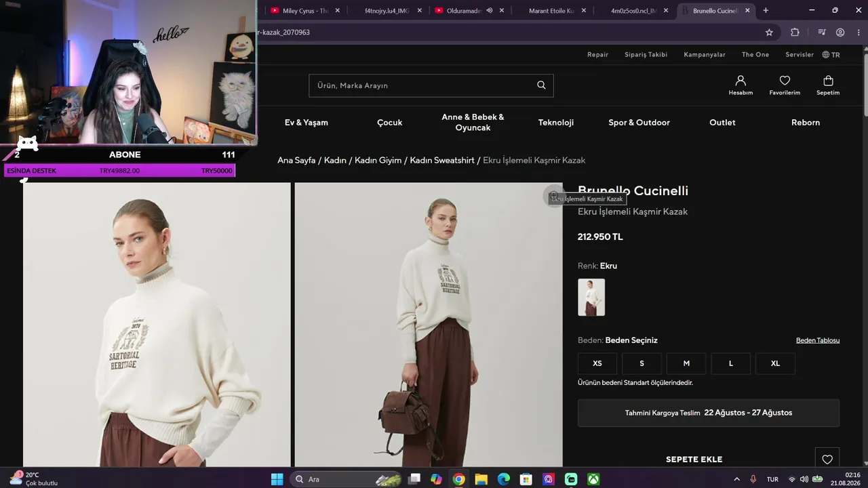The height and width of the screenshot is (488, 868).
Task: Open Sipariş Takibi link
Action: 646,55
